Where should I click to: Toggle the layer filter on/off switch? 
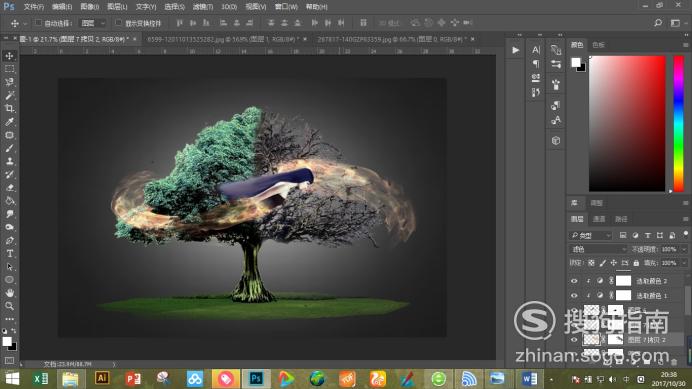click(685, 234)
